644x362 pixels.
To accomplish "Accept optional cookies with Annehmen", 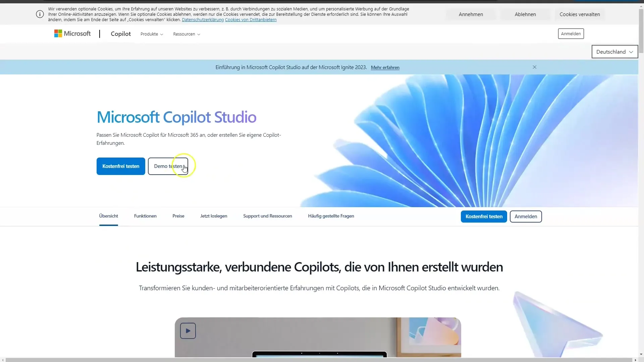I will pos(471,14).
